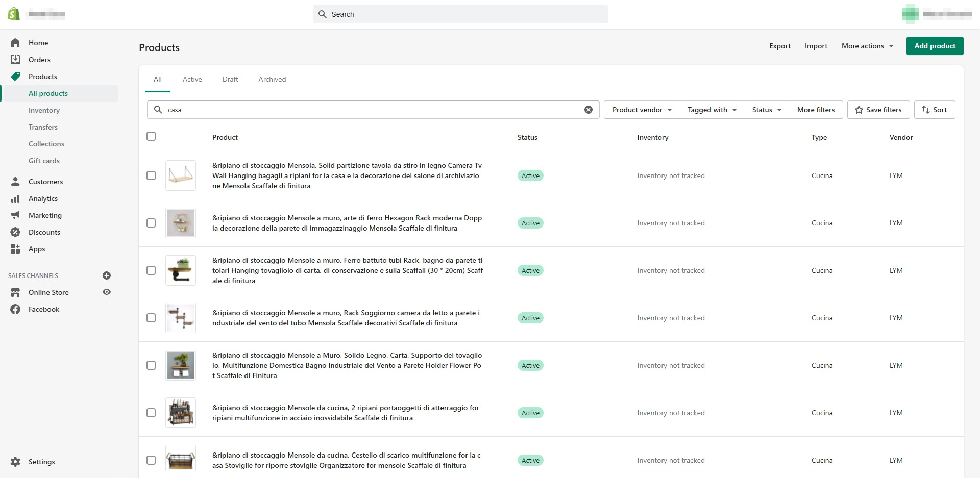Select the 'Solido Legno, Carta' product checkbox

(x=151, y=365)
